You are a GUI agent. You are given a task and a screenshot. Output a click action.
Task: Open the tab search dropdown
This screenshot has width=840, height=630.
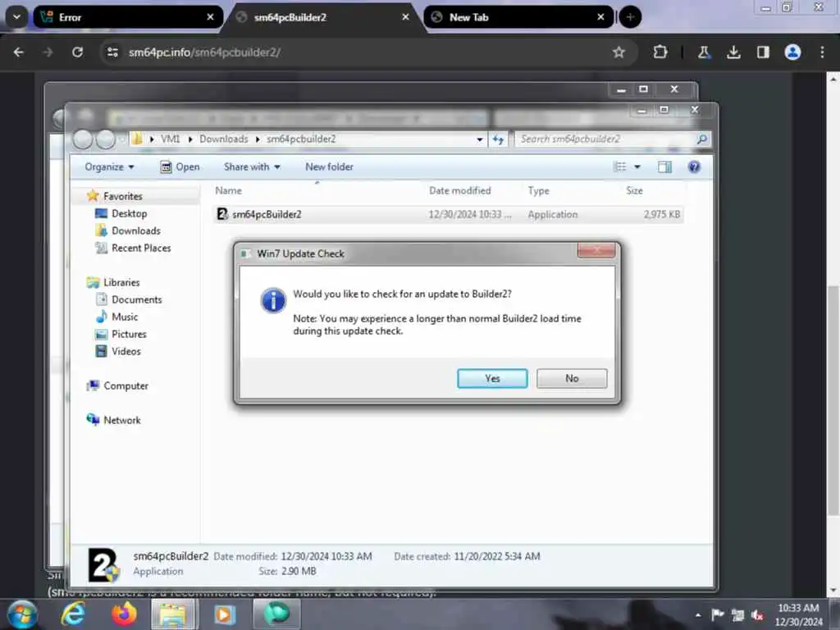click(x=16, y=17)
